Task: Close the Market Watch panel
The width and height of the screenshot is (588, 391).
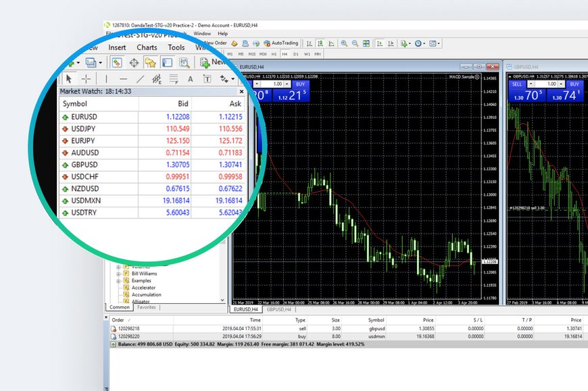Action: point(241,91)
